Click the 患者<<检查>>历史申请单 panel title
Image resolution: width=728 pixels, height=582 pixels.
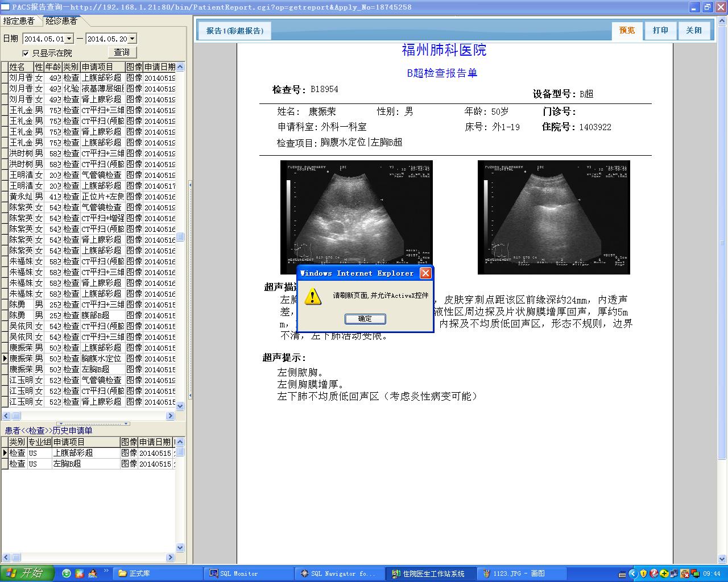48,431
